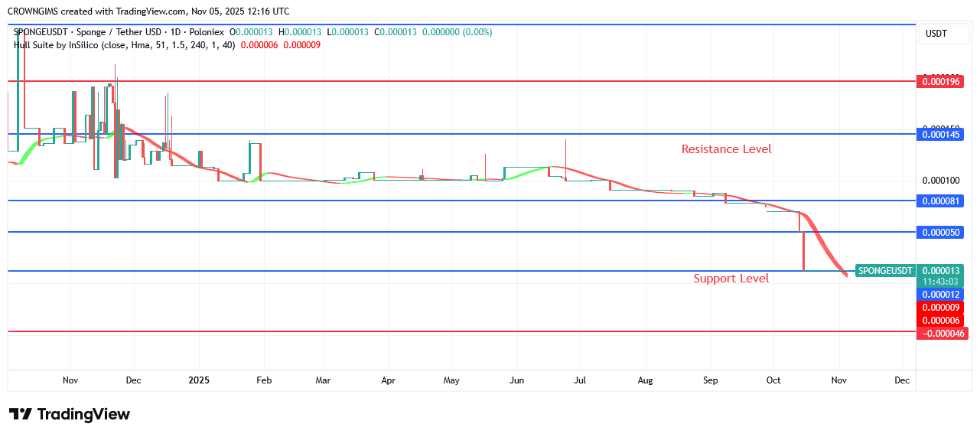Click the Oct label on time axis
This screenshot has width=980, height=437.
point(773,380)
